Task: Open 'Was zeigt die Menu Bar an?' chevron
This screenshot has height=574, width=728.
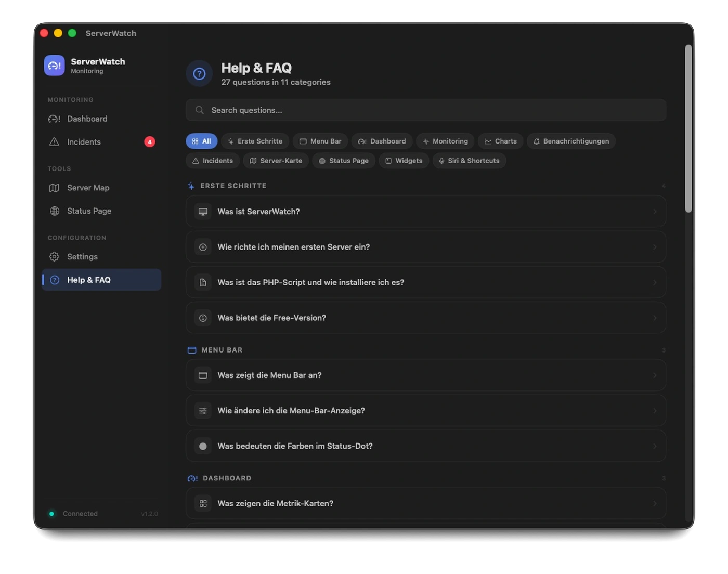Action: 655,375
